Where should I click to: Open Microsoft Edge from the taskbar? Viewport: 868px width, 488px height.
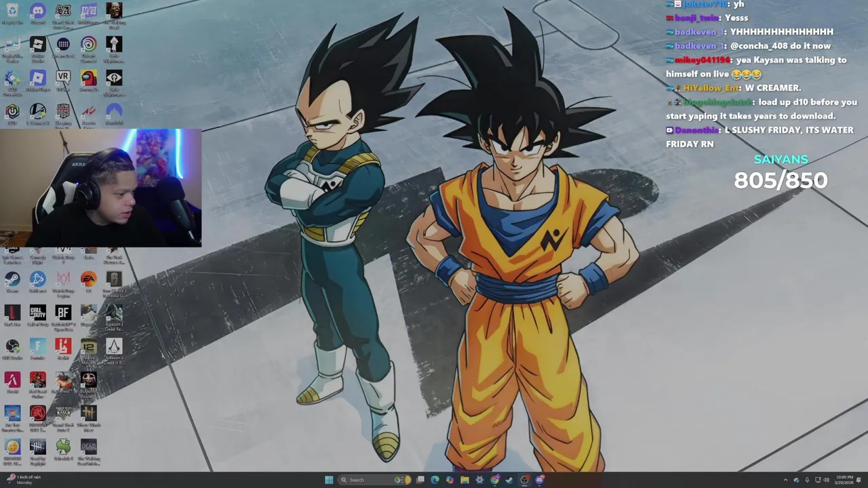tap(435, 480)
